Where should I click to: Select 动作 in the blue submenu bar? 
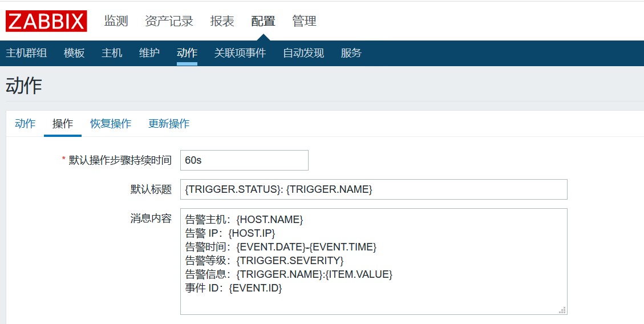[x=187, y=53]
